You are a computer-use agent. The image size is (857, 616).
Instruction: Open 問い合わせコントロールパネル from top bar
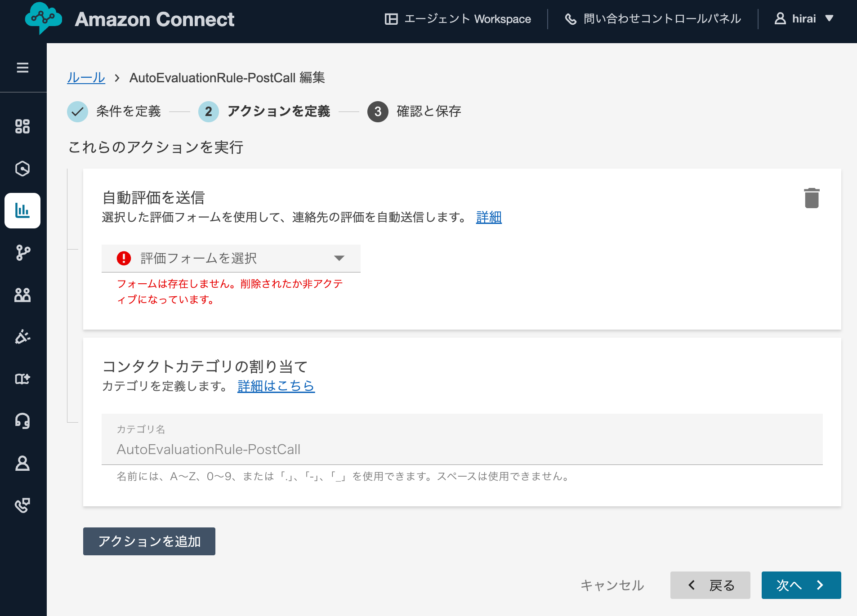653,19
